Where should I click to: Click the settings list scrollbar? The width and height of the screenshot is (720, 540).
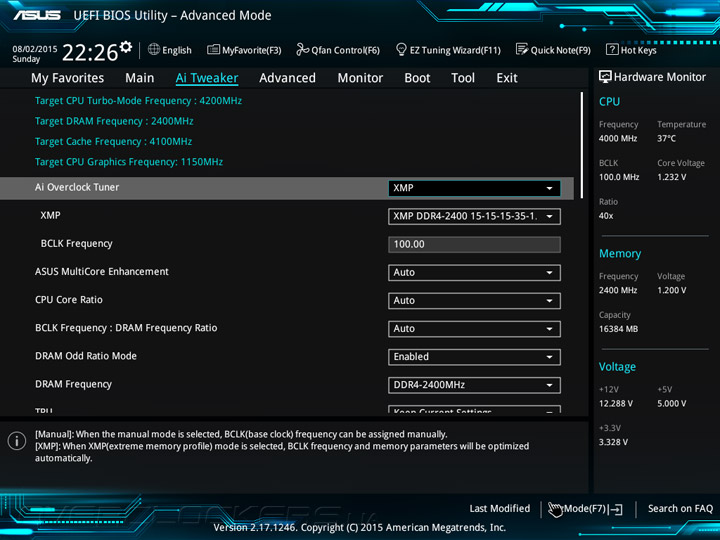(582, 145)
